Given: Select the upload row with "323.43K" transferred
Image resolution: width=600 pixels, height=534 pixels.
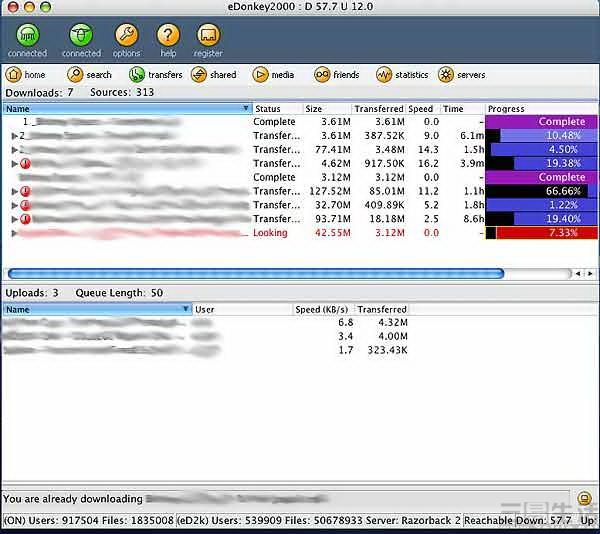Looking at the screenshot, I should [x=205, y=350].
